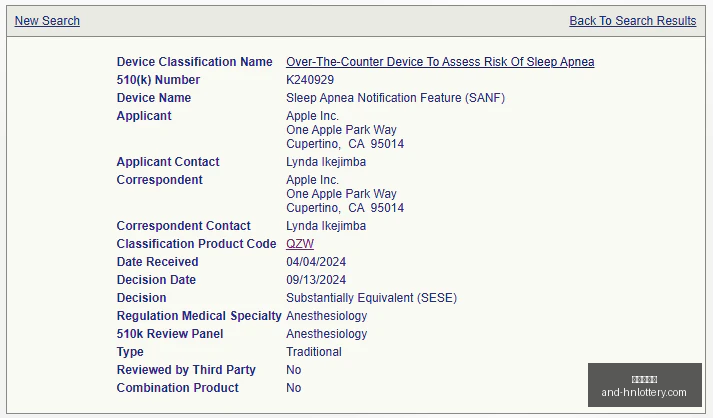Go Back To Search Results

[633, 21]
